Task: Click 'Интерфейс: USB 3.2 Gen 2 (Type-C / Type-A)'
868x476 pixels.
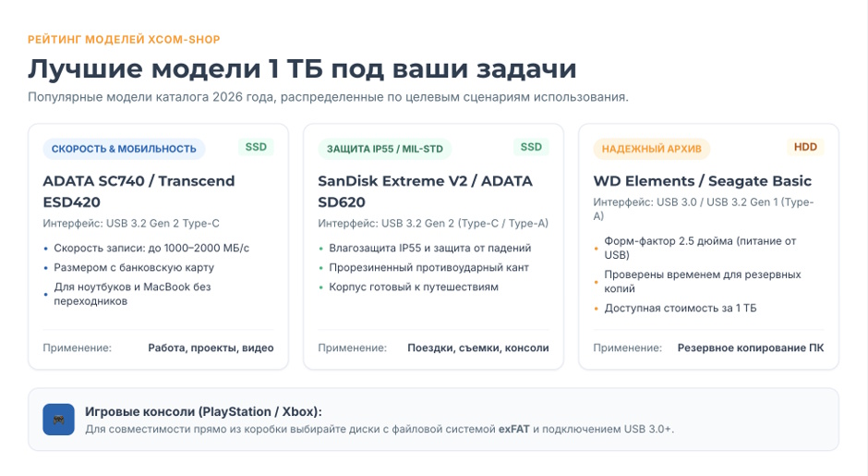Action: [433, 224]
